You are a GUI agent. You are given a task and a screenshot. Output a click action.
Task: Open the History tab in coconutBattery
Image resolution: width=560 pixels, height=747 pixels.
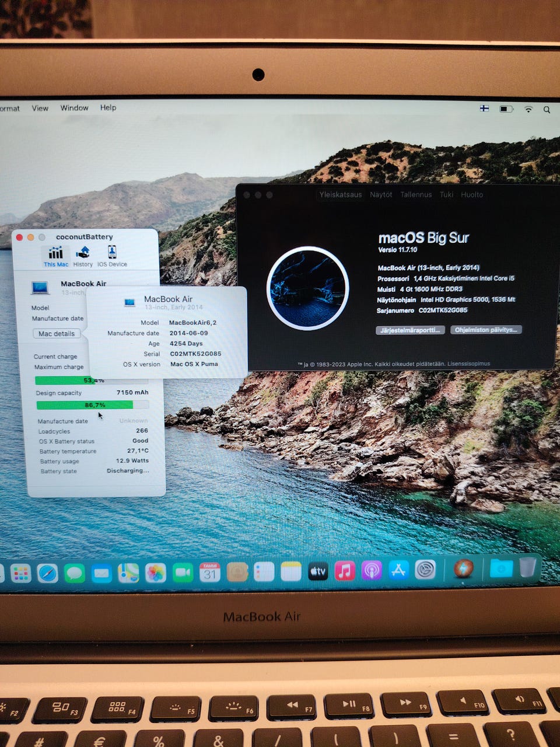click(83, 256)
